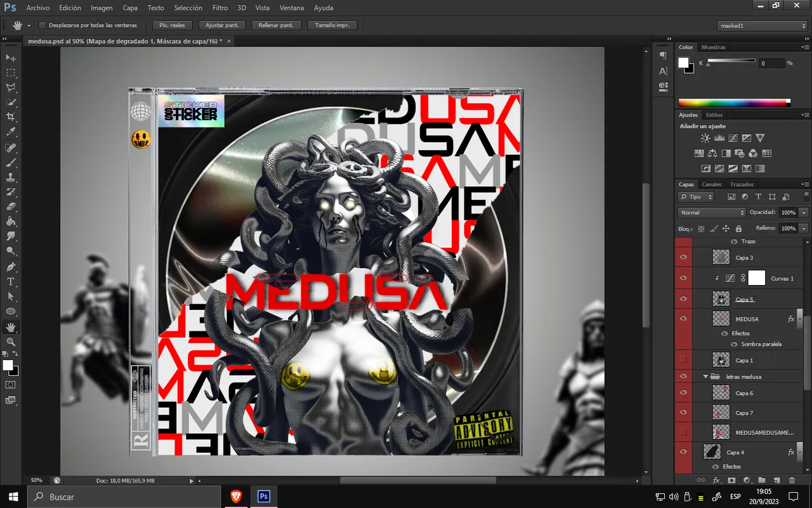Screen dimensions: 812x508
Task: Switch to the Canales tab
Action: 711,184
